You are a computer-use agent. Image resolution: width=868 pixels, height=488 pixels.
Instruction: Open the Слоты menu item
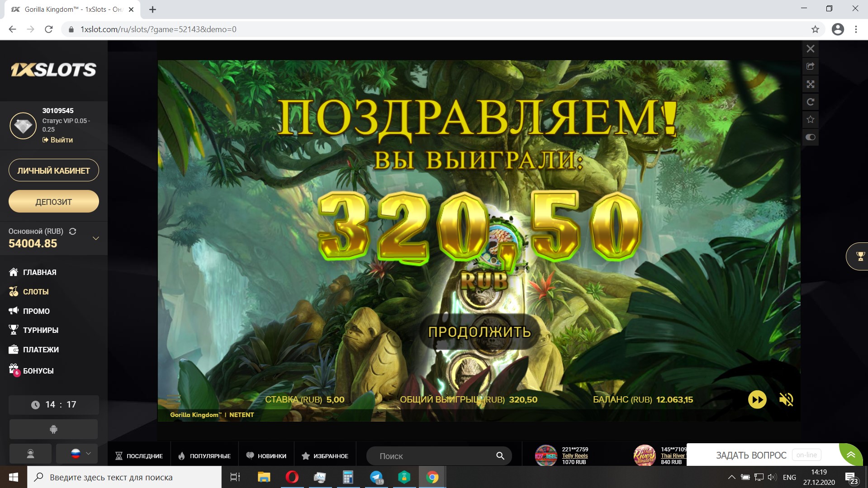tap(36, 292)
